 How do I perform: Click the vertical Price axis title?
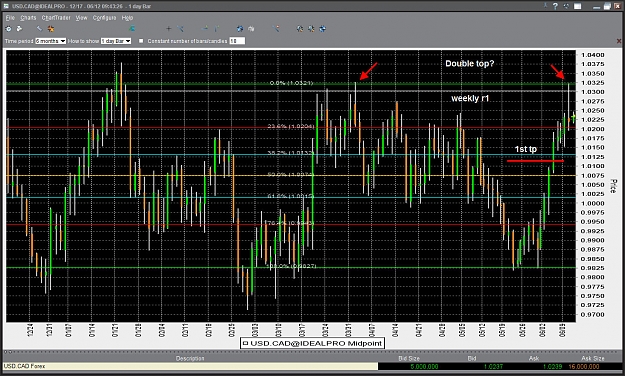click(613, 186)
